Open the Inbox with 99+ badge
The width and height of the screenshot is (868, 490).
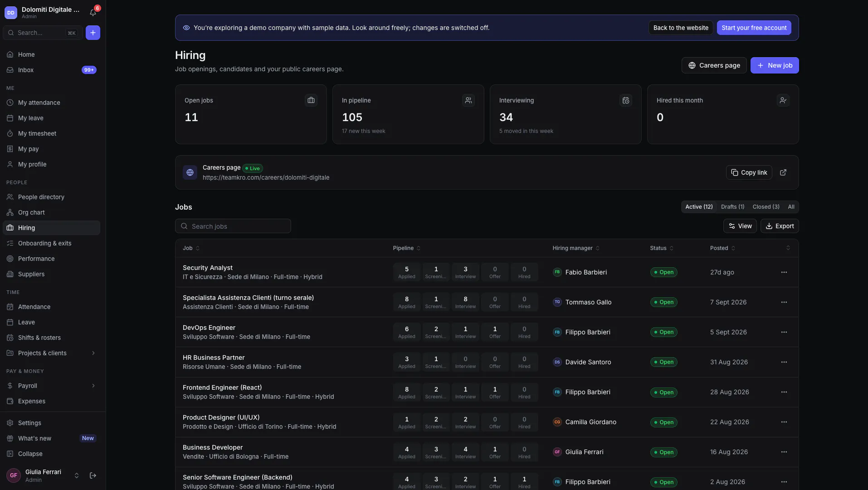click(x=51, y=70)
